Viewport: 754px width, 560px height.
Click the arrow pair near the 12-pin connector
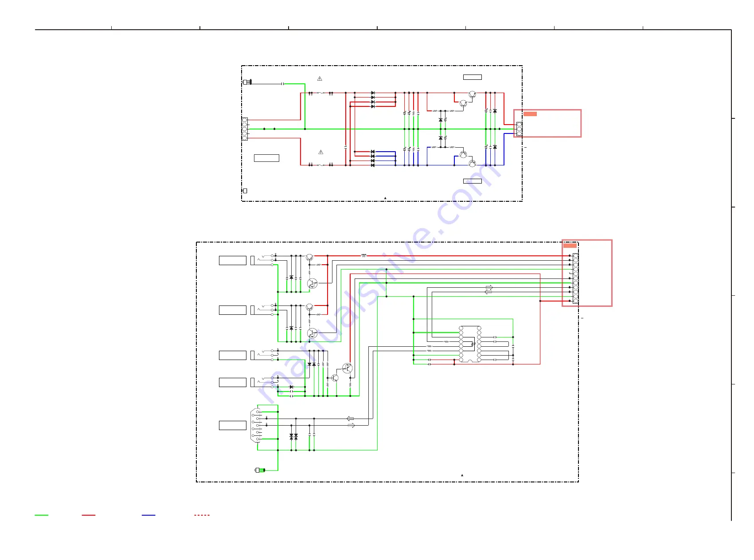point(488,290)
